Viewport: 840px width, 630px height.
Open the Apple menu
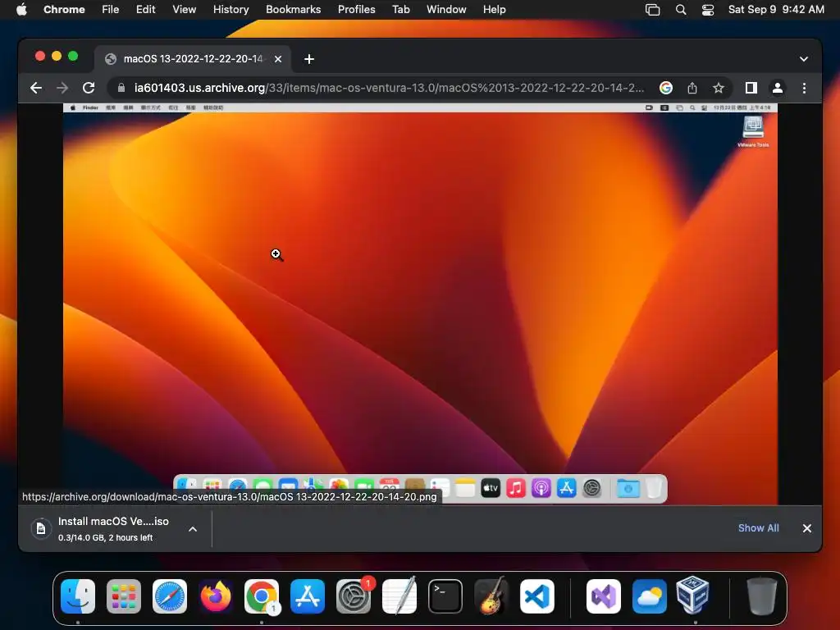(21, 10)
